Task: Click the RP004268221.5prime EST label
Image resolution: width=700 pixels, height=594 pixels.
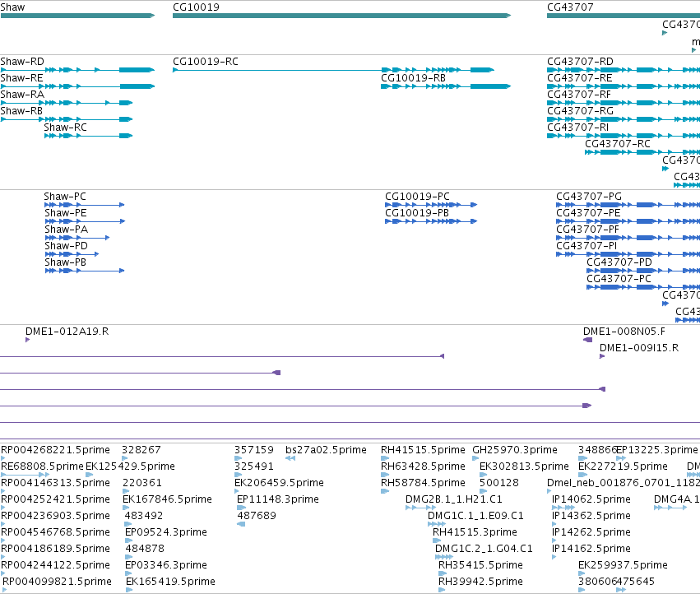Action: tap(55, 450)
